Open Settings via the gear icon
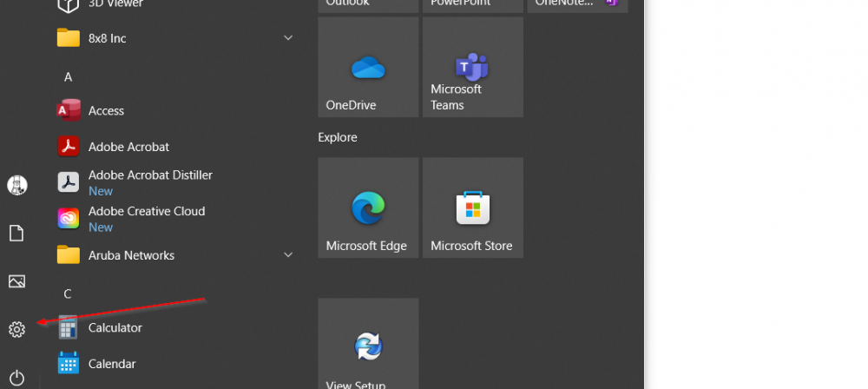This screenshot has width=868, height=389. [17, 330]
